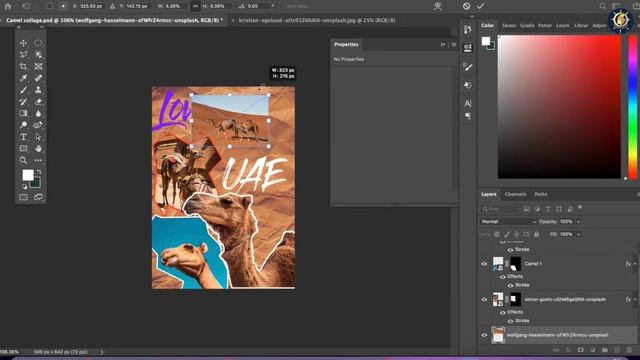Open the Swatches panel tab
The image size is (640, 360).
pyautogui.click(x=509, y=25)
